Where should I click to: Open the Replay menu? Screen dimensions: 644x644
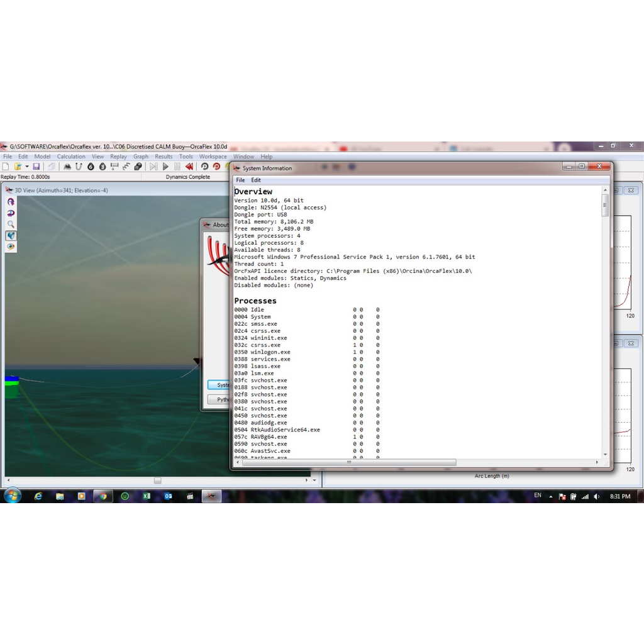[x=118, y=157]
